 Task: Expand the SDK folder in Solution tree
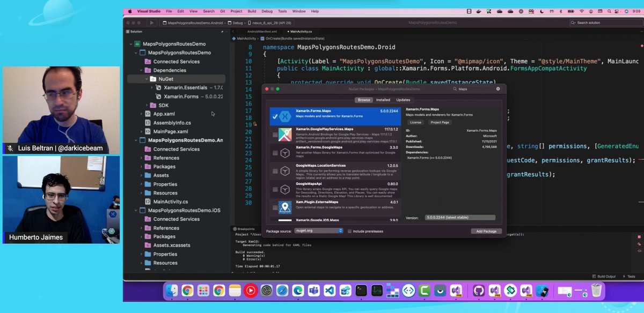(147, 106)
